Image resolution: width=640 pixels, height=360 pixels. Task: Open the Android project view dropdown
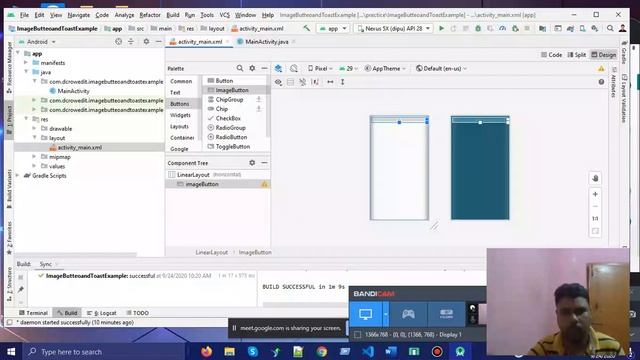coord(37,42)
